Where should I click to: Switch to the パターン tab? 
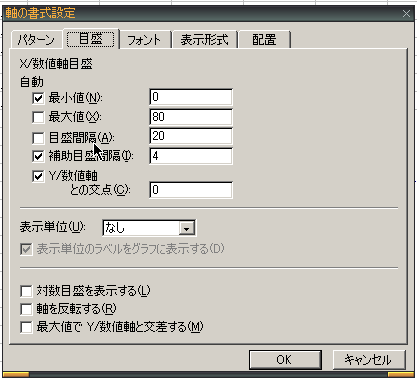[36, 40]
